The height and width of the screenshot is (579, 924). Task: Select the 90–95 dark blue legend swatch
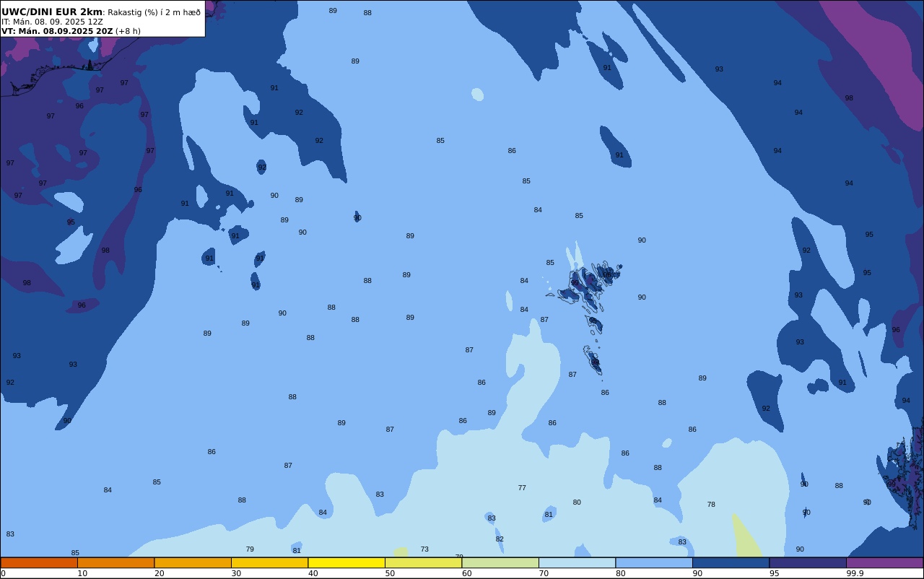pyautogui.click(x=731, y=562)
